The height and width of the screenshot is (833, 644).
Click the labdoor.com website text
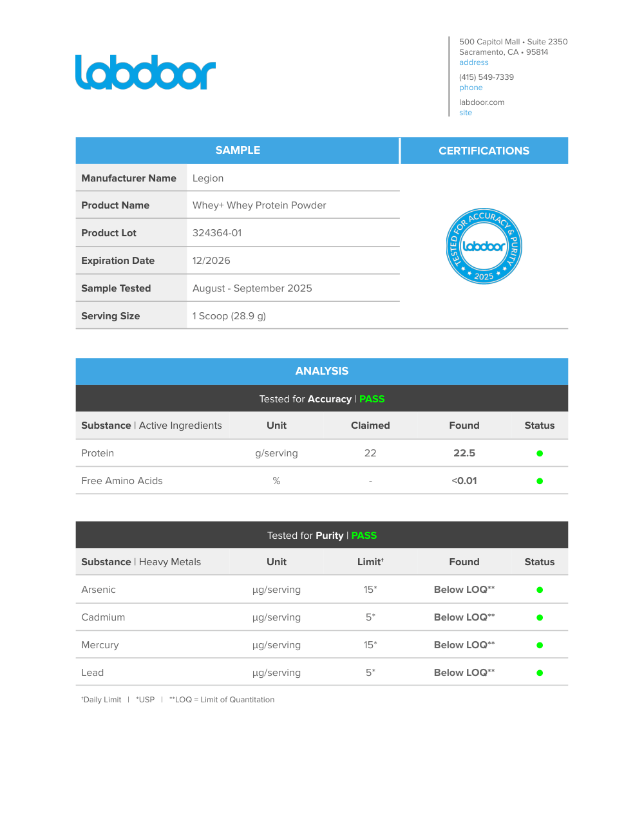pos(482,102)
